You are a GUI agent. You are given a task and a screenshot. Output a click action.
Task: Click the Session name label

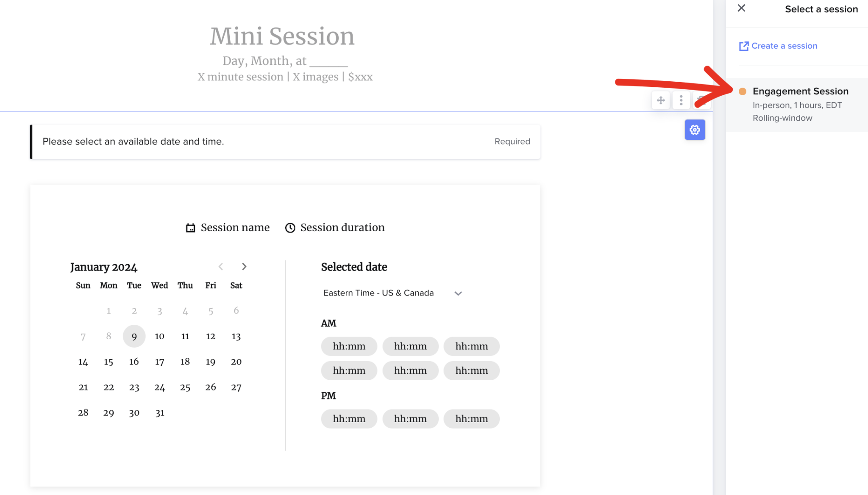235,228
